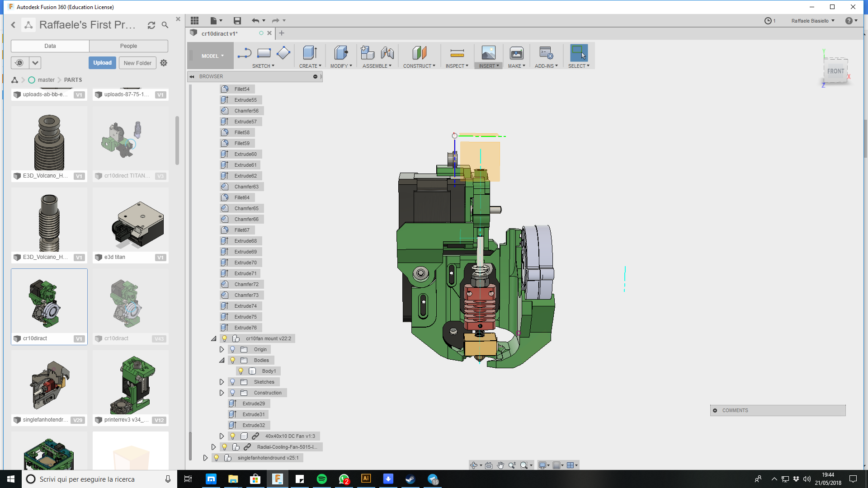Open the data panel grid icon
This screenshot has height=488, width=868.
[x=195, y=20]
